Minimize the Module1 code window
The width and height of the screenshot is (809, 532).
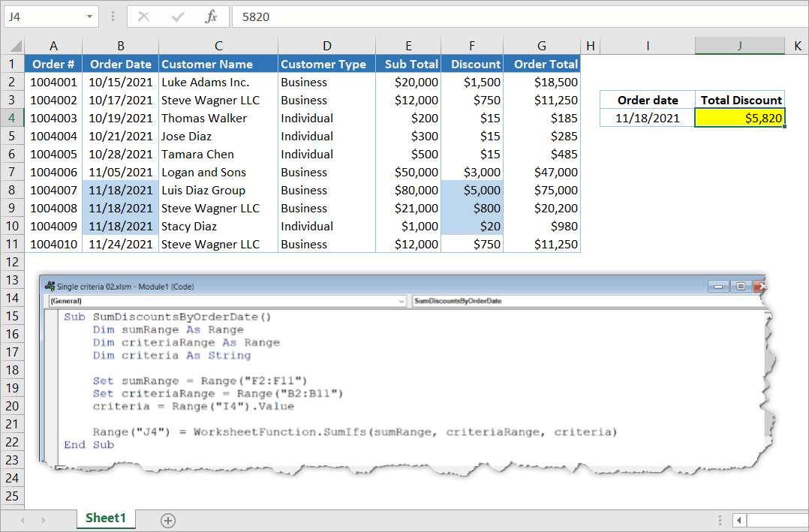719,286
